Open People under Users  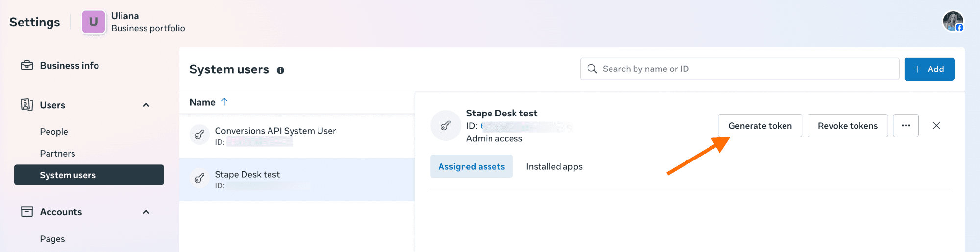point(54,132)
